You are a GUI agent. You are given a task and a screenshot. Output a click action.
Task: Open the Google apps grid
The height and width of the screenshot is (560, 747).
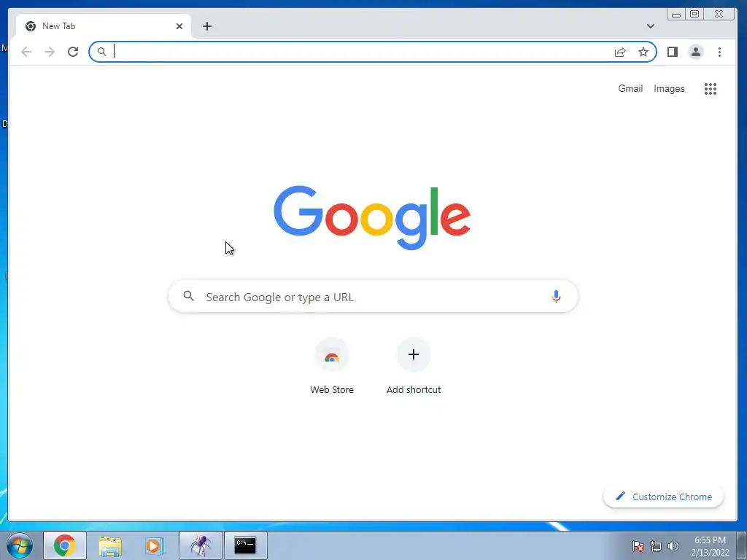click(x=711, y=88)
